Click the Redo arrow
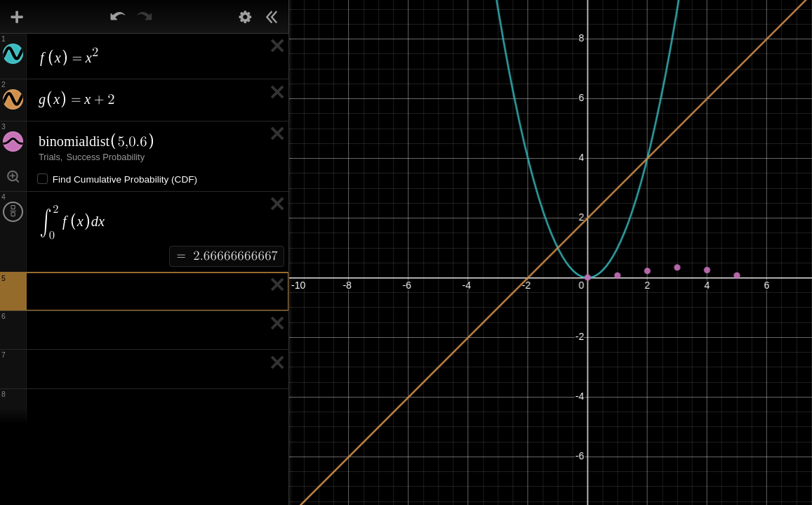This screenshot has height=505, width=812. coord(145,17)
